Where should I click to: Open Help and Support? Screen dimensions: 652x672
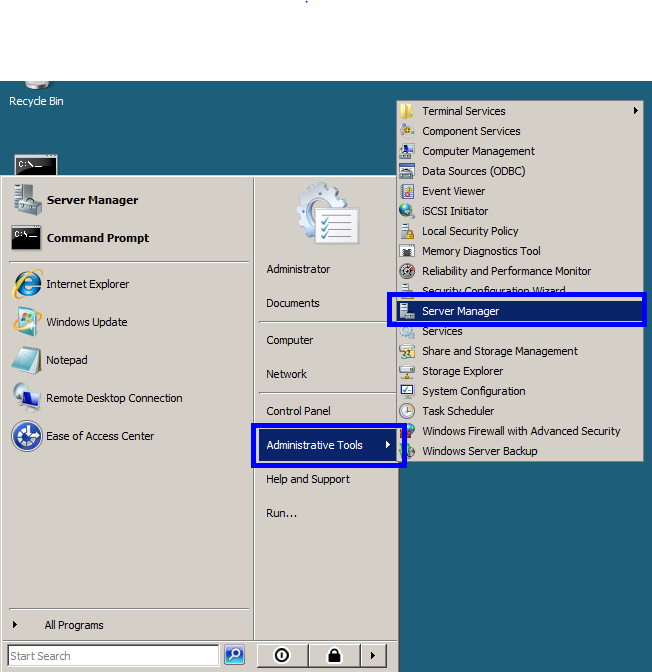click(x=308, y=479)
